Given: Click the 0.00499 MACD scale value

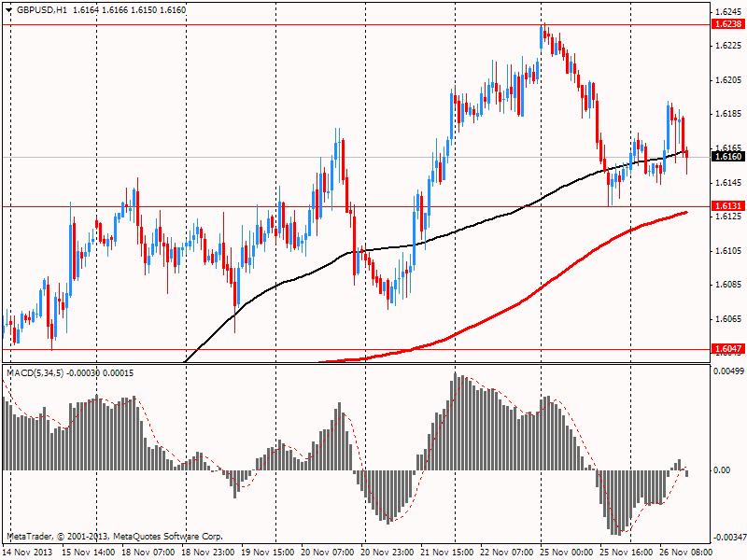Looking at the screenshot, I should pyautogui.click(x=728, y=371).
